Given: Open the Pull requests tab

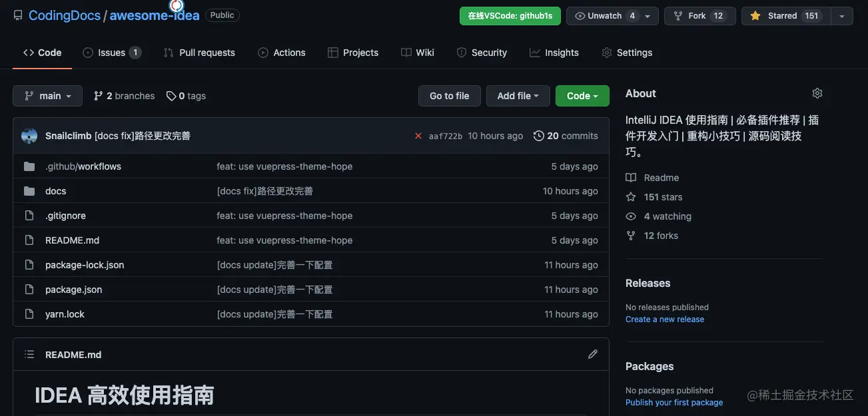Looking at the screenshot, I should pos(199,53).
